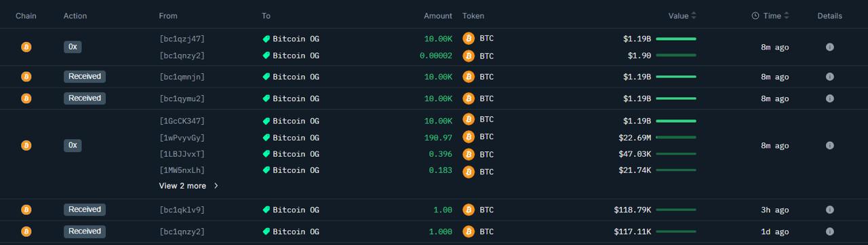The height and width of the screenshot is (245, 868).
Task: Click Received badge in bc1qymu2 row
Action: [x=85, y=98]
